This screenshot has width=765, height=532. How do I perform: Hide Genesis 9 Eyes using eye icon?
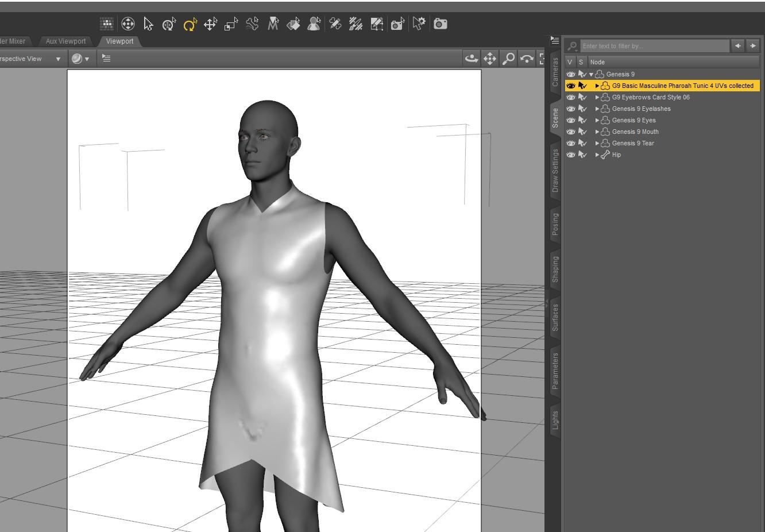570,120
